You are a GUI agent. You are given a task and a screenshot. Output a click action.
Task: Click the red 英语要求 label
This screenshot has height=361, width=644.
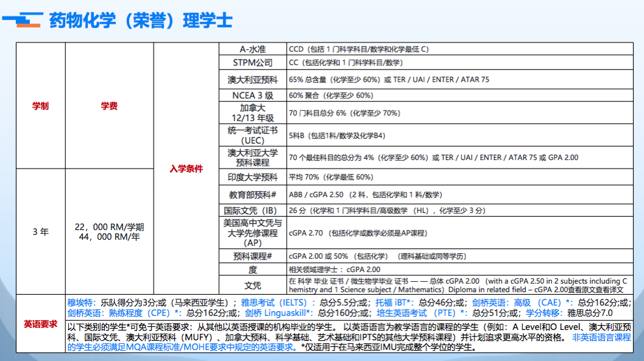pyautogui.click(x=40, y=323)
